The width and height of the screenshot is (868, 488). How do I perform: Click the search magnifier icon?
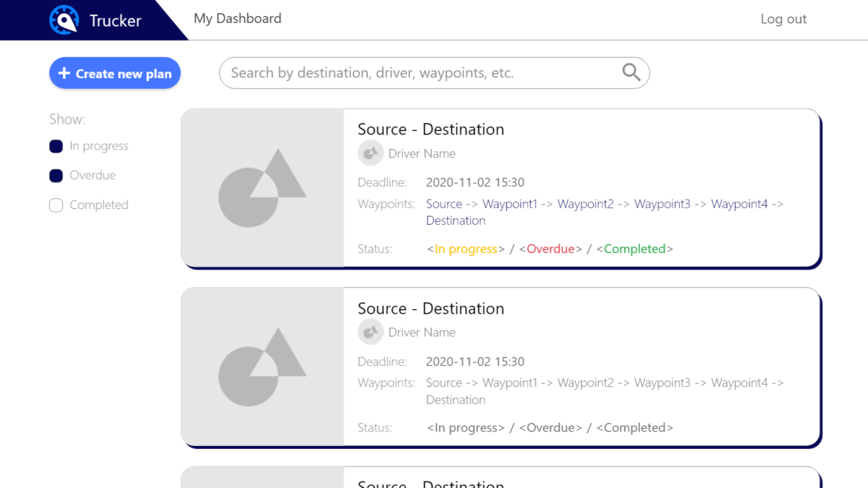[630, 72]
